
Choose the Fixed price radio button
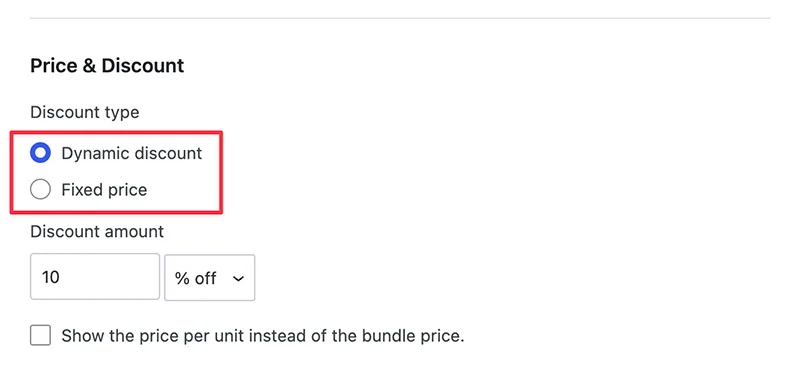point(40,190)
